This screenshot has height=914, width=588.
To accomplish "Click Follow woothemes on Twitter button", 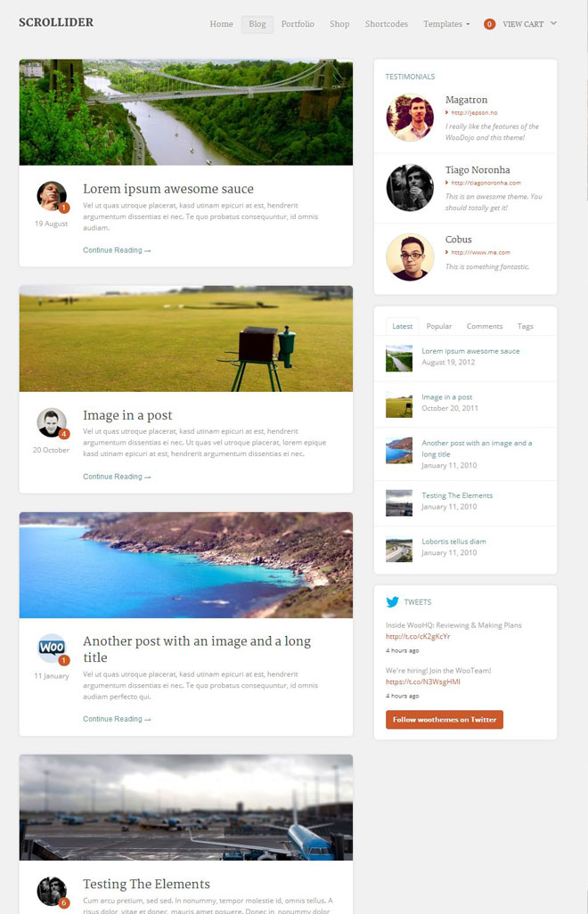I will pyautogui.click(x=444, y=719).
